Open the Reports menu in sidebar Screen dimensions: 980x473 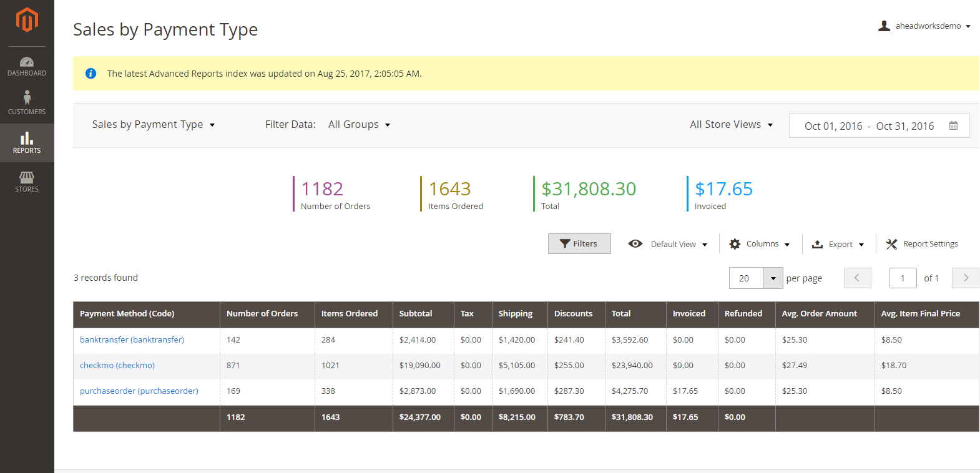pyautogui.click(x=27, y=143)
